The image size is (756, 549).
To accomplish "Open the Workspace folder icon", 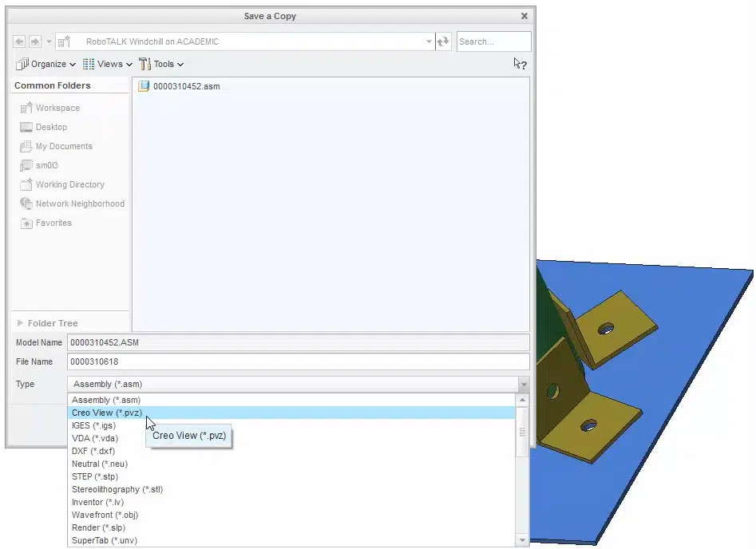I will point(56,108).
